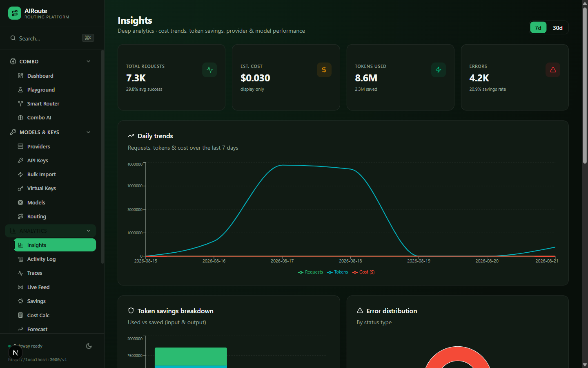
Task: Click the Tokens Used lightning icon
Action: [439, 70]
